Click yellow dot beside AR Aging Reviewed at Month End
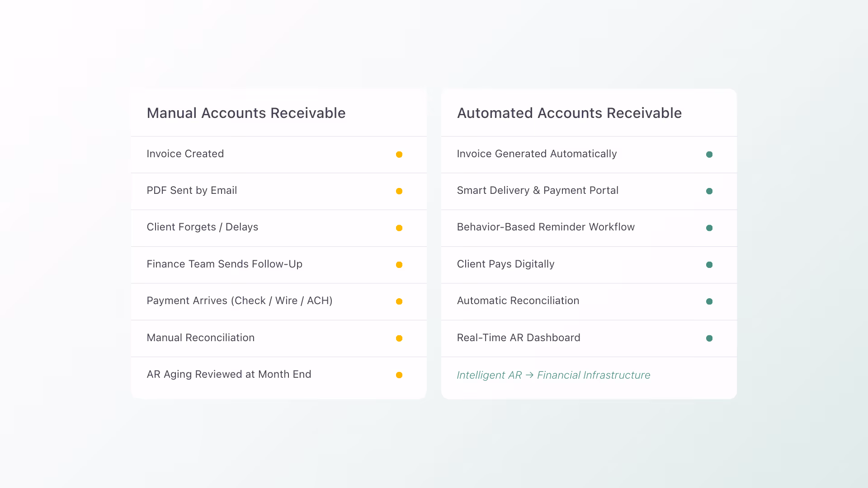Image resolution: width=868 pixels, height=488 pixels. 399,375
